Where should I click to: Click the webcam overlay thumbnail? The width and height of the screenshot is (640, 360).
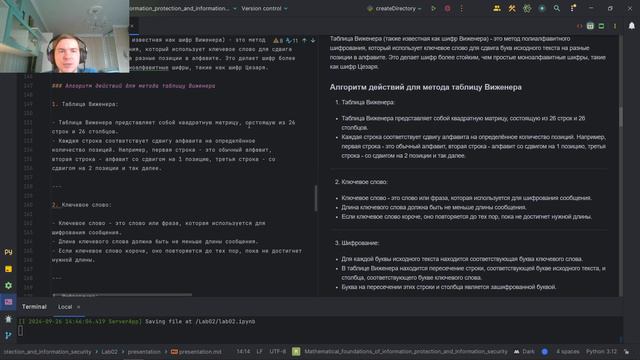[64, 36]
